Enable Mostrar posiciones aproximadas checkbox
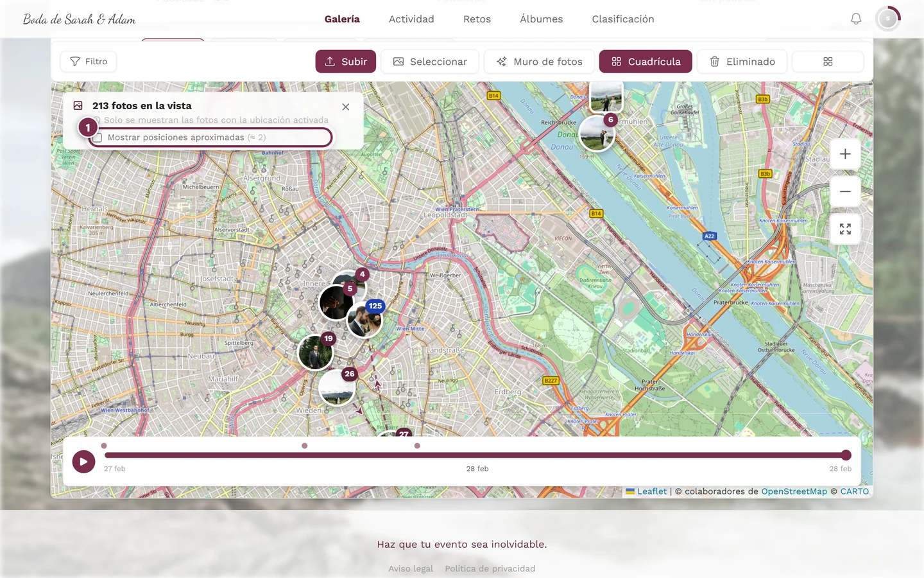This screenshot has height=578, width=924. 98,137
